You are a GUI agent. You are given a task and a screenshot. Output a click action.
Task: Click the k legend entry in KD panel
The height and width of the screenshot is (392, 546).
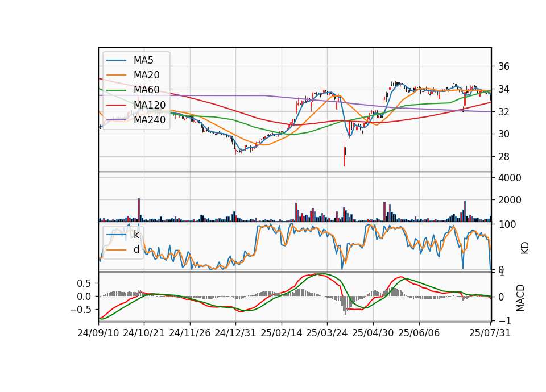[136, 235]
